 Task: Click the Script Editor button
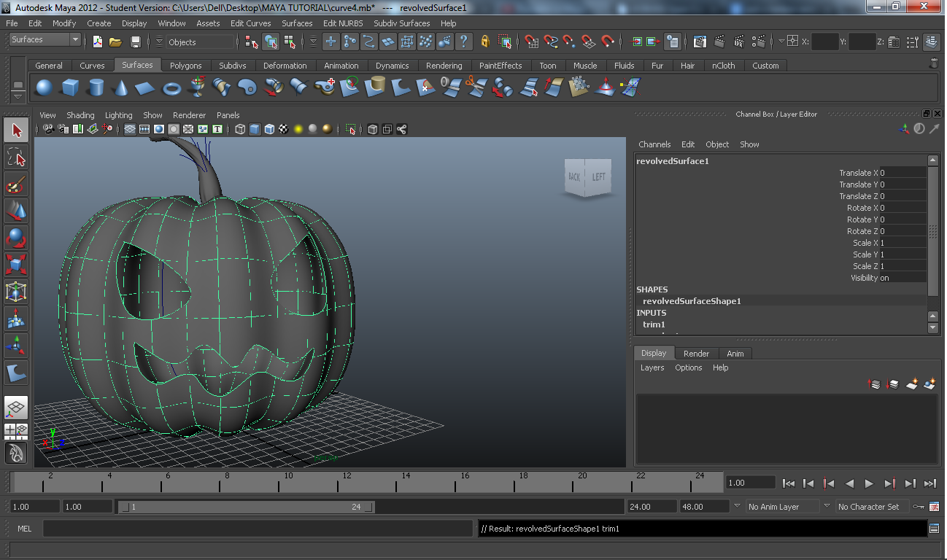pyautogui.click(x=934, y=528)
